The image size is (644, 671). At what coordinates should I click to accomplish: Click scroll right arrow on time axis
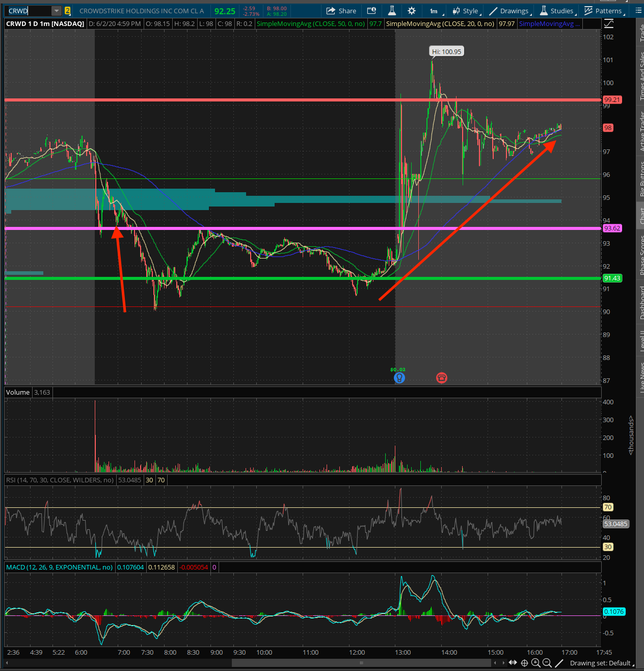coord(503,663)
